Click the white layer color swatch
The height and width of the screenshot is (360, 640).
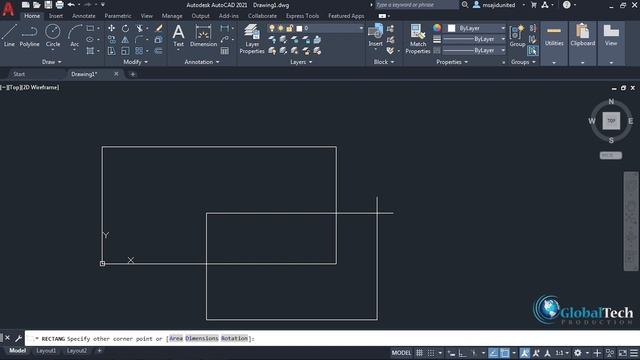(x=299, y=28)
